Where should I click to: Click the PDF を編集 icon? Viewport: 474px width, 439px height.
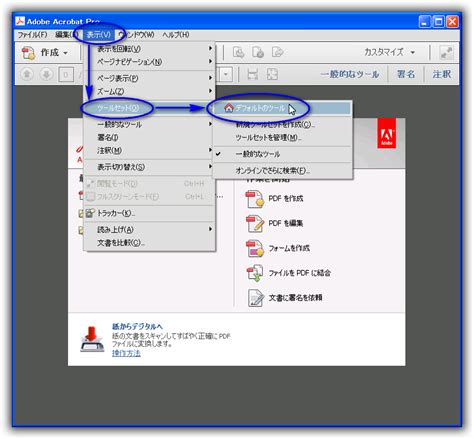pos(255,223)
